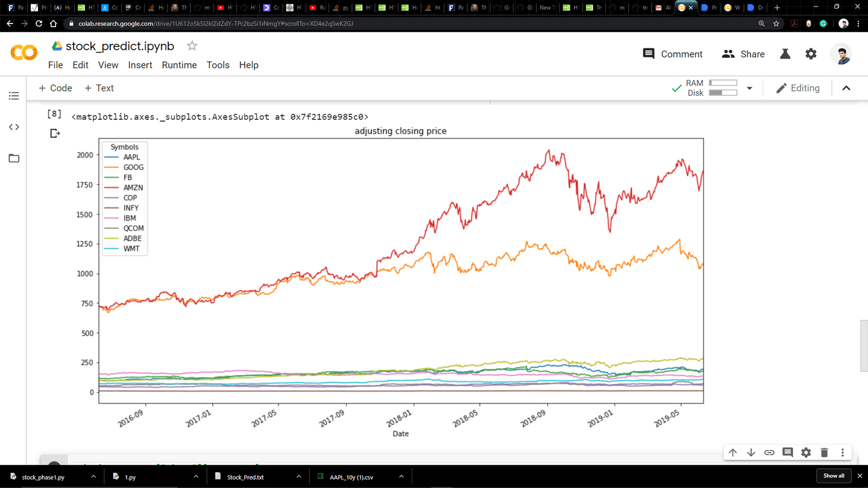Expand options for AAPL_10y (1).csv download

click(400, 477)
